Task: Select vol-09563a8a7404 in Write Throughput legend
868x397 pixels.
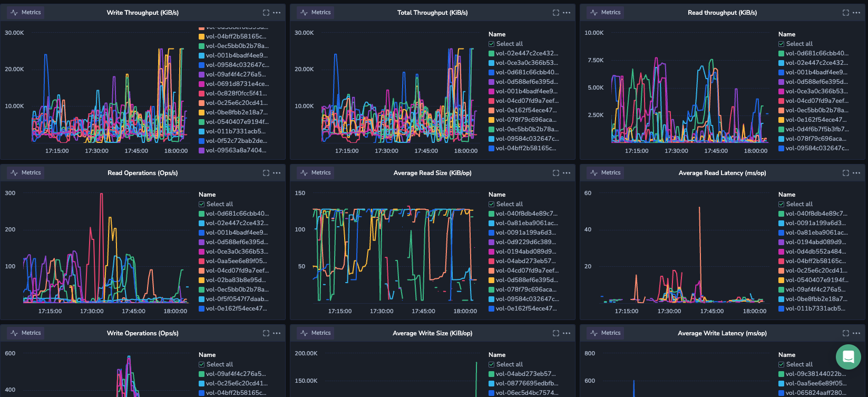Action: (x=233, y=150)
